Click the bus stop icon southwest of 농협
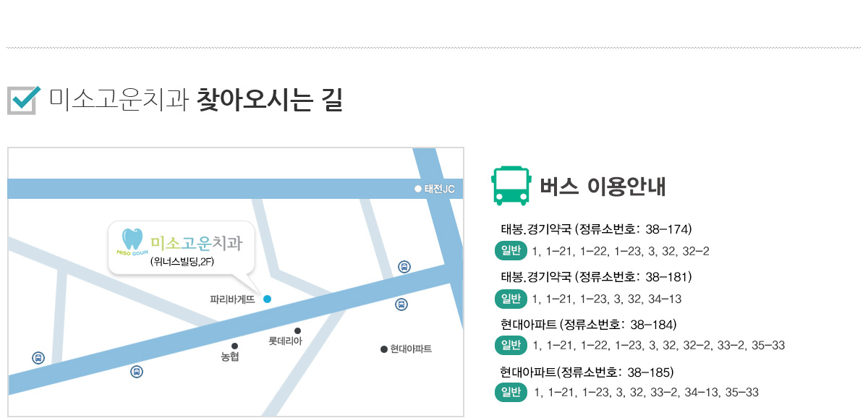Viewport: 868px width, 418px height. coord(136,372)
